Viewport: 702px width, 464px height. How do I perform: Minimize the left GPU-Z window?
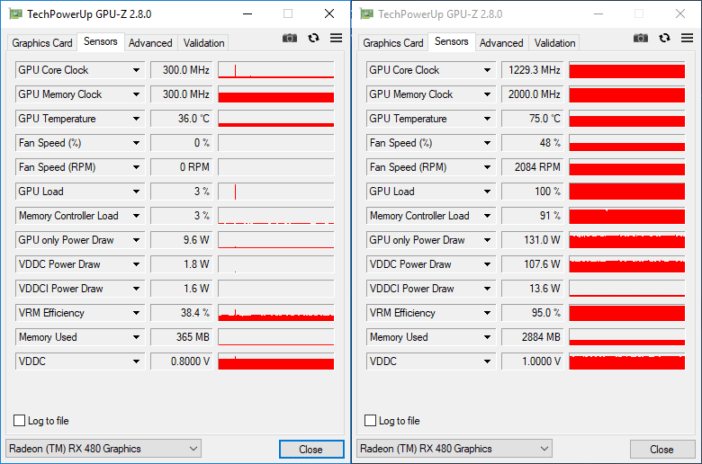point(247,14)
